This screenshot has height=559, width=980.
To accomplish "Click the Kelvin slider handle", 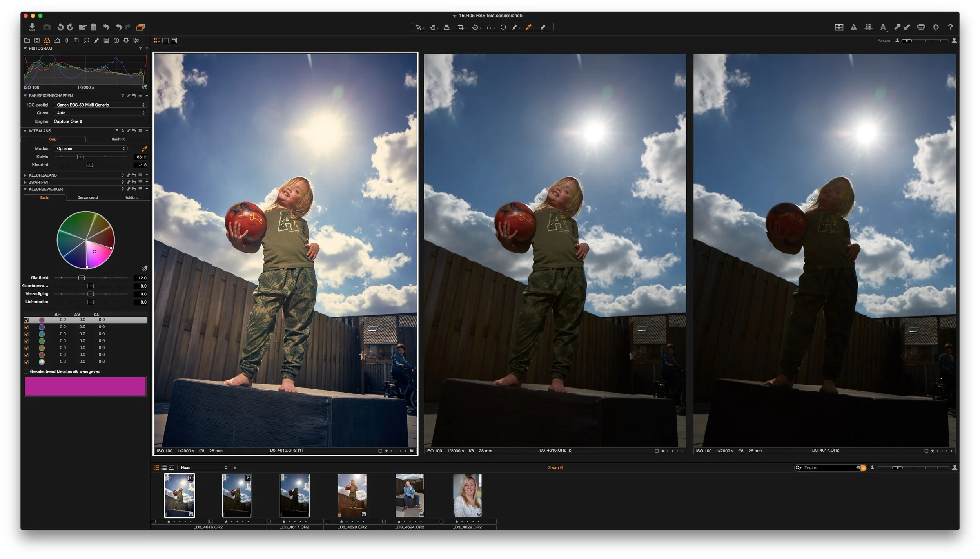I will pyautogui.click(x=80, y=157).
